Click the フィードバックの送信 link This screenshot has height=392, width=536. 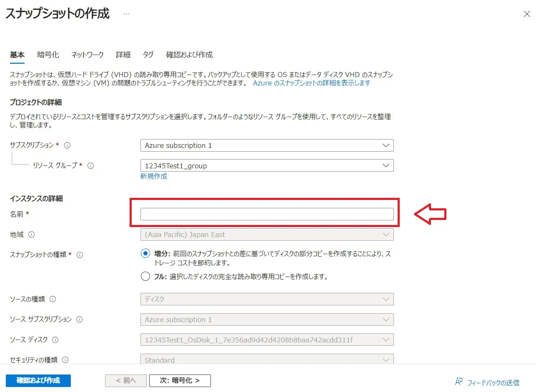click(493, 382)
